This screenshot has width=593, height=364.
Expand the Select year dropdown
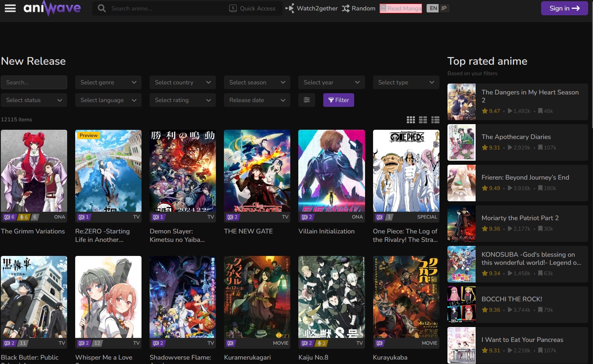pyautogui.click(x=331, y=82)
